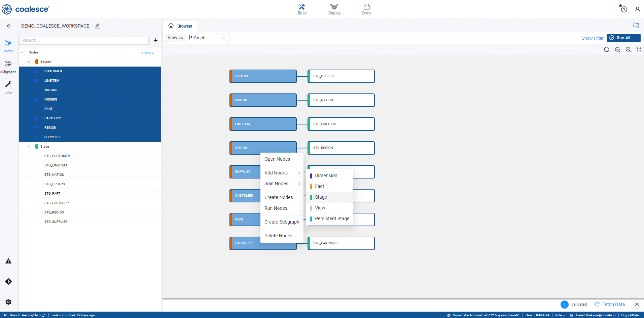This screenshot has height=318, width=644.
Task: Click the Fetch Data button
Action: [x=610, y=304]
